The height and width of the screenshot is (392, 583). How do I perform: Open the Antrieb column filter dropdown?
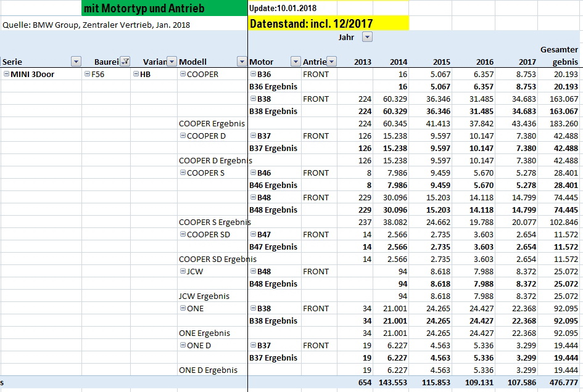point(331,62)
